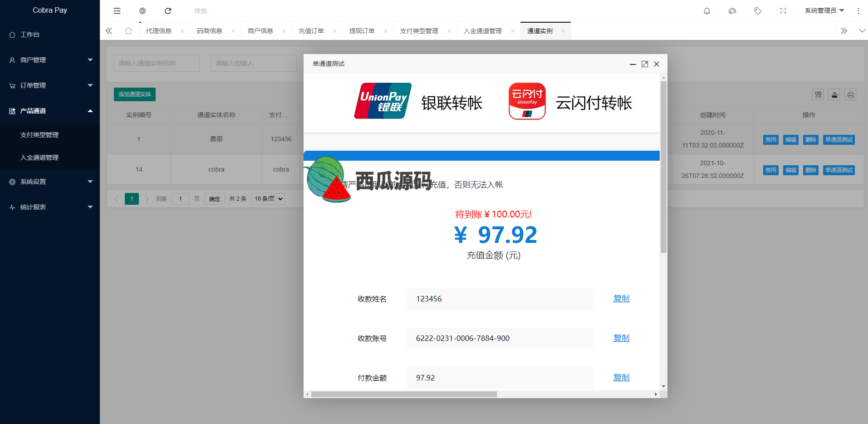Screen dimensions: 868x424
Task: Click the export table icon
Action: tap(834, 94)
